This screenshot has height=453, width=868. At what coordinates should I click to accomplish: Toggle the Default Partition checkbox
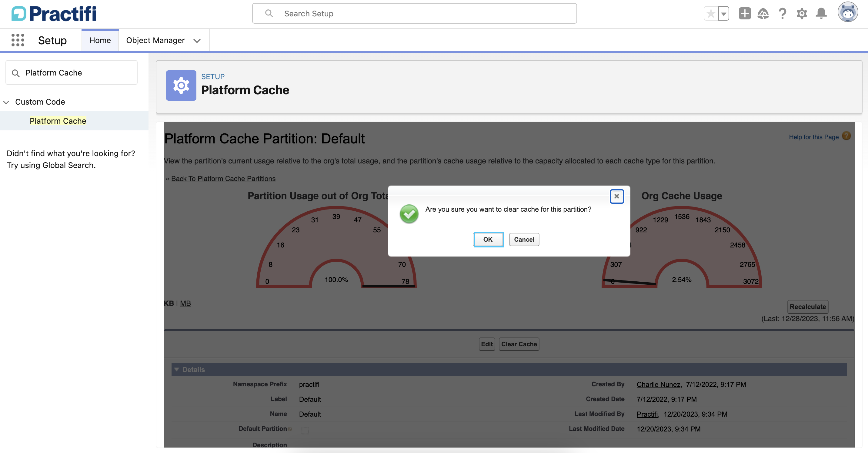coord(305,431)
